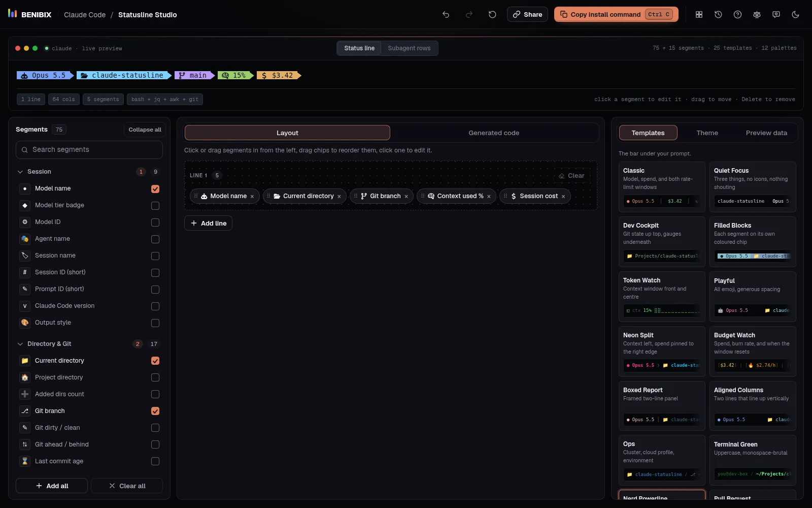
Task: Select the Budget Watch template card
Action: (753, 352)
